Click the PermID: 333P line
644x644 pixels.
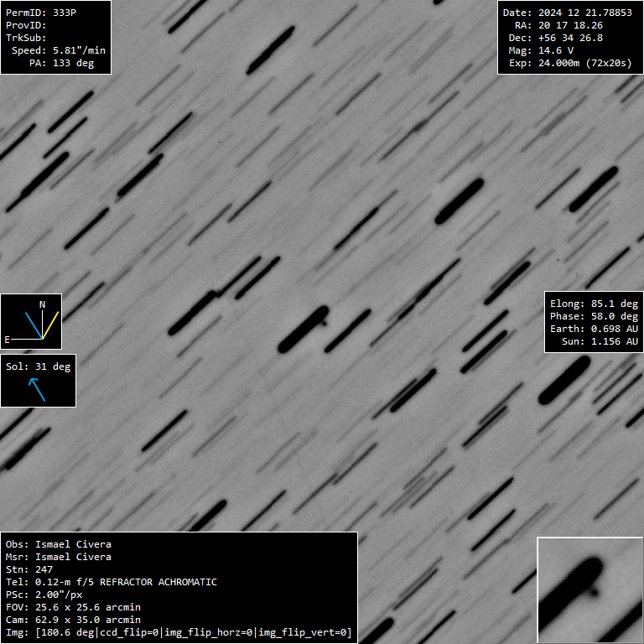tap(41, 13)
